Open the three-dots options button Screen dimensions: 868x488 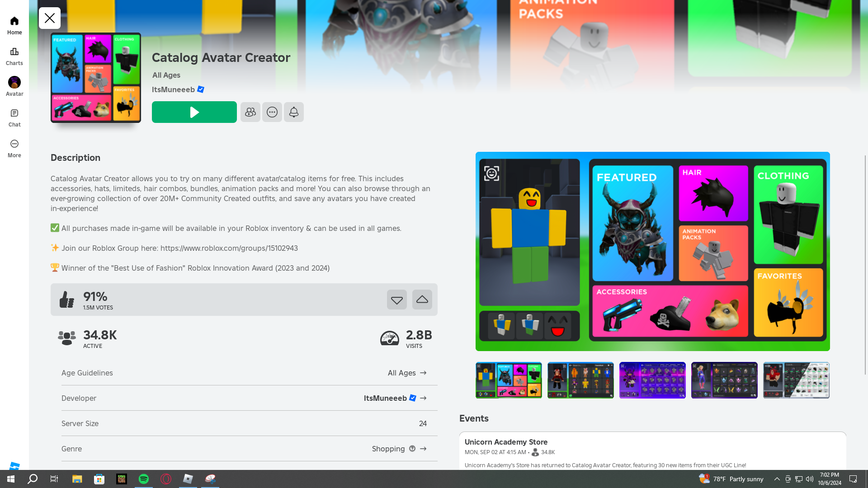272,112
